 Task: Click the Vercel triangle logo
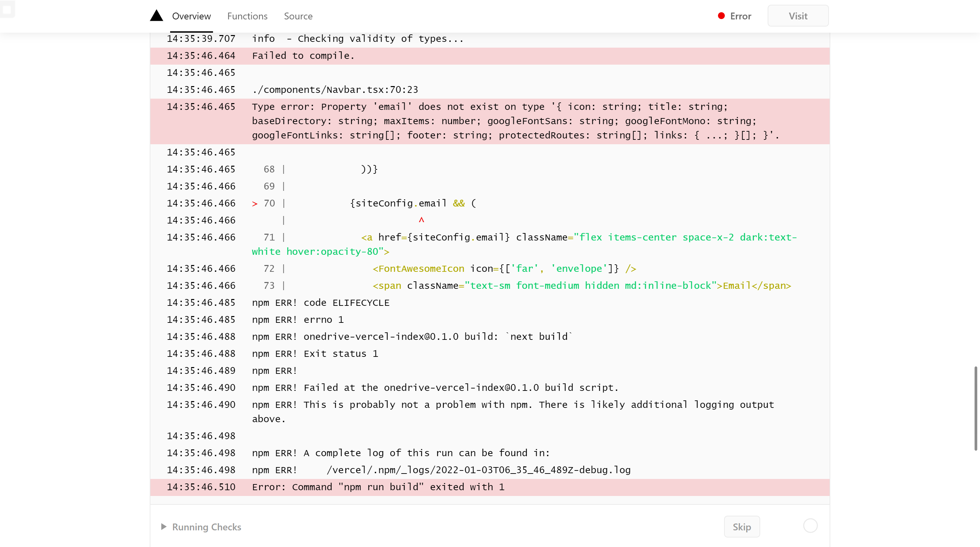coord(157,16)
